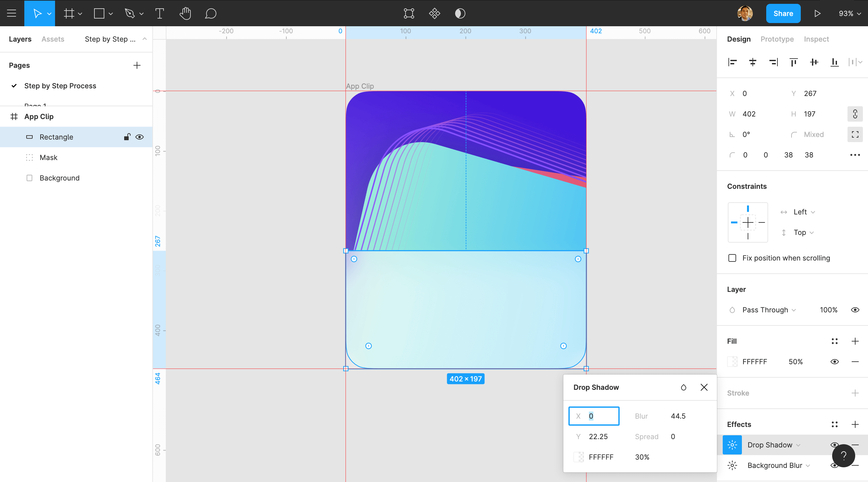Click the Share button

pos(783,13)
